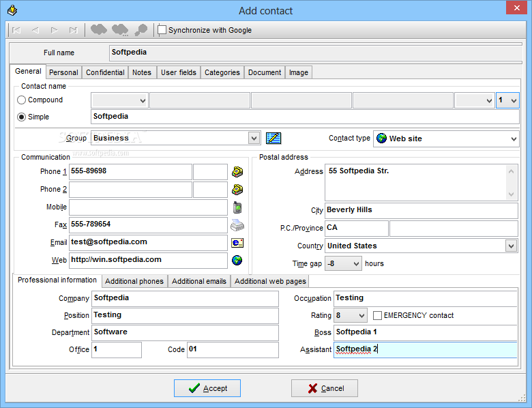Click the cloud search magnifier toolbar icon

(141, 30)
